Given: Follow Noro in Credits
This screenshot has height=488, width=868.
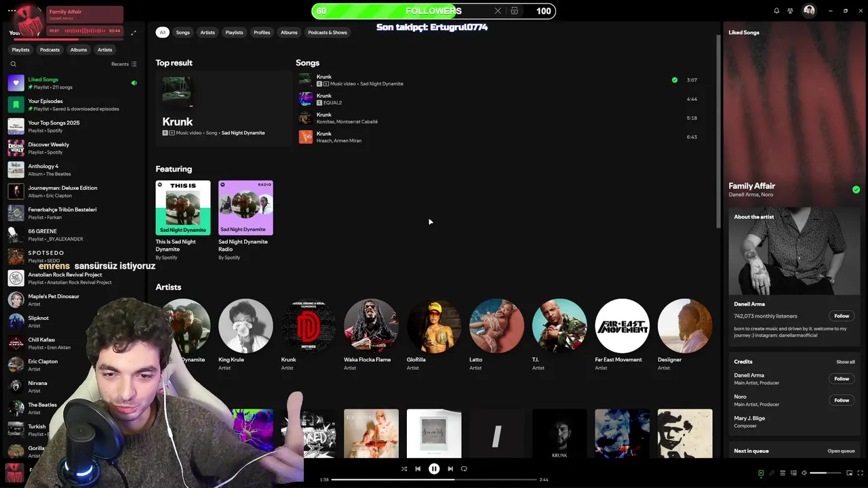Looking at the screenshot, I should coord(842,400).
